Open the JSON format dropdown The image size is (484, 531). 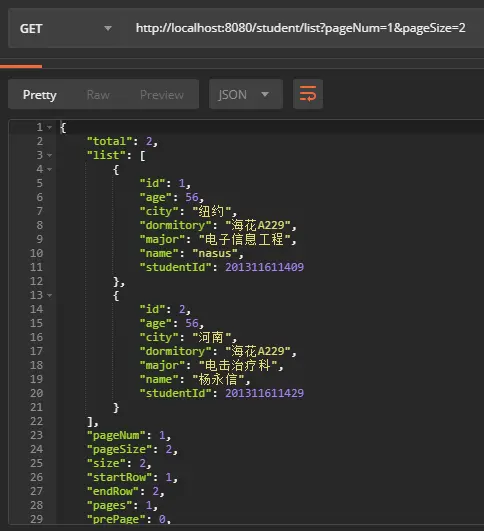pos(246,94)
